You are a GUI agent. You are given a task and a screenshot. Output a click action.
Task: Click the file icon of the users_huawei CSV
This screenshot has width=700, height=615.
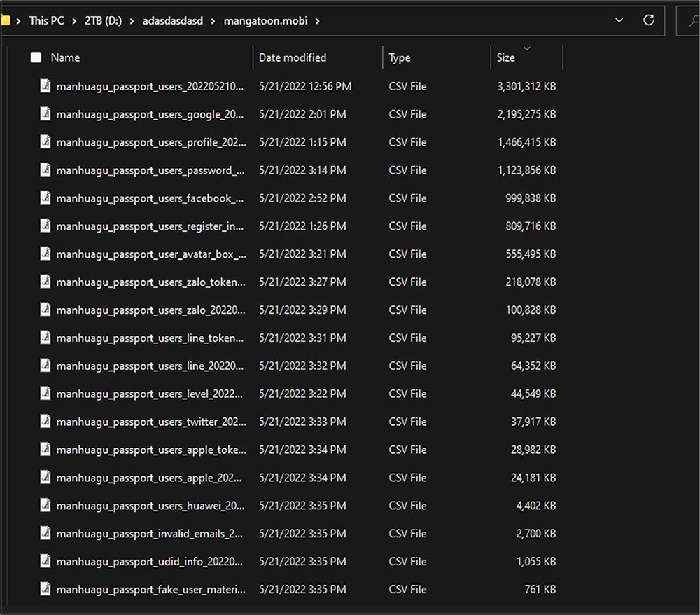click(45, 505)
